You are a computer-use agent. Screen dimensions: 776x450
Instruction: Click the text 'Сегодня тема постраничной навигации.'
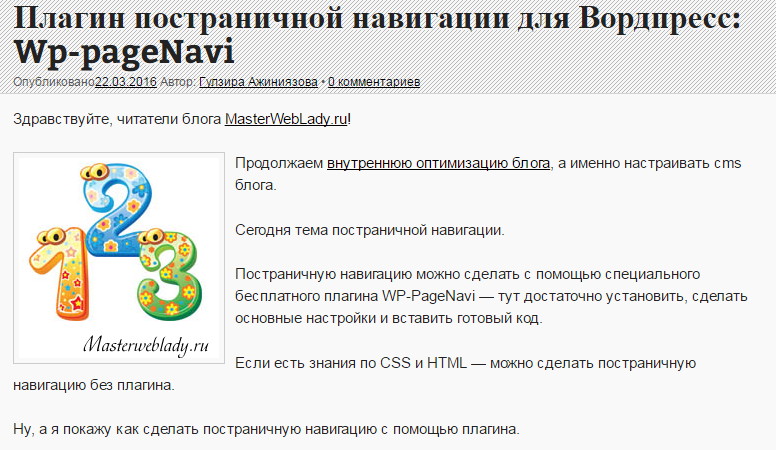click(370, 230)
